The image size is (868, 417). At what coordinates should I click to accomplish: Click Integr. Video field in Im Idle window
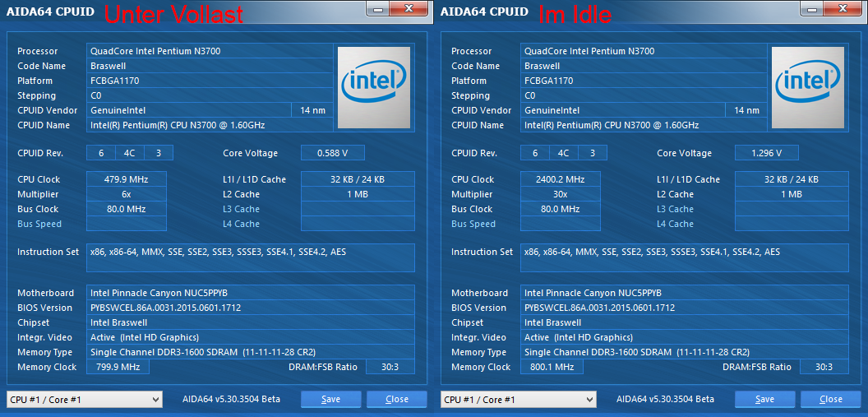(x=685, y=337)
